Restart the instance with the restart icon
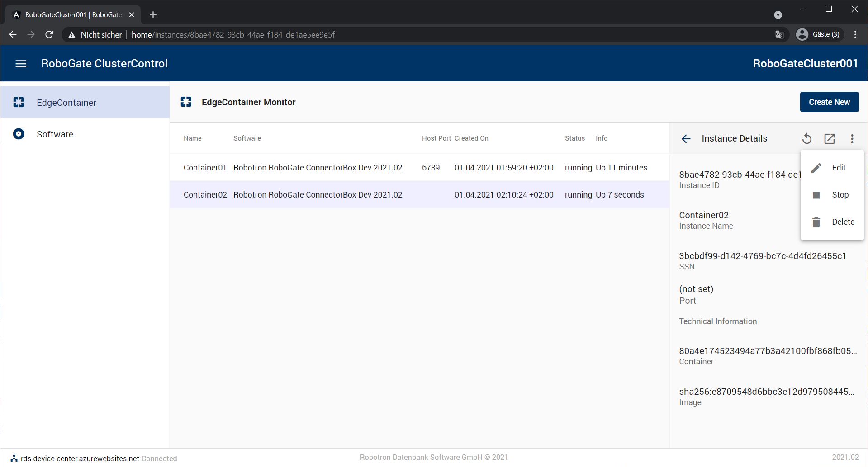This screenshot has height=467, width=868. [807, 139]
